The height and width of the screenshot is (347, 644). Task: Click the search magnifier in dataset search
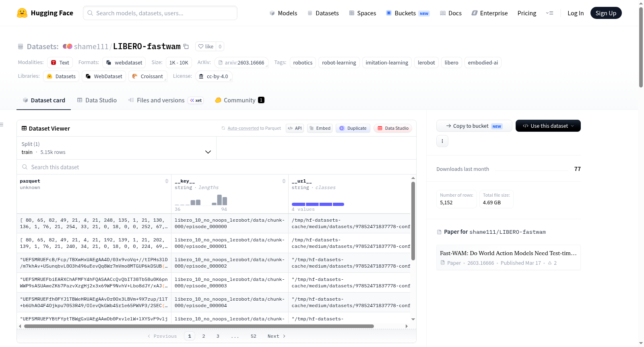point(25,167)
